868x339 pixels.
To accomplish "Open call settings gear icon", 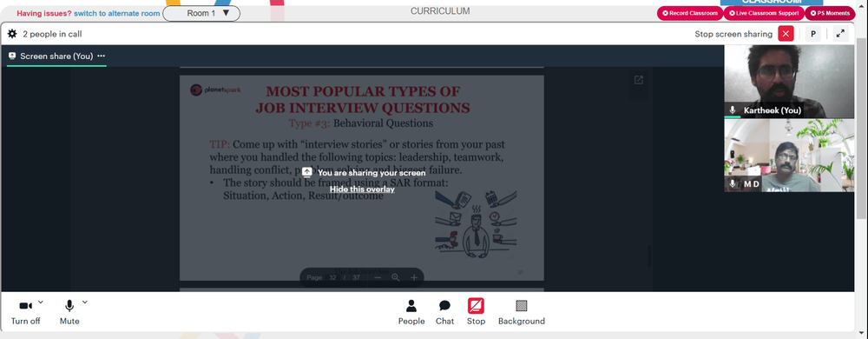I will 12,34.
